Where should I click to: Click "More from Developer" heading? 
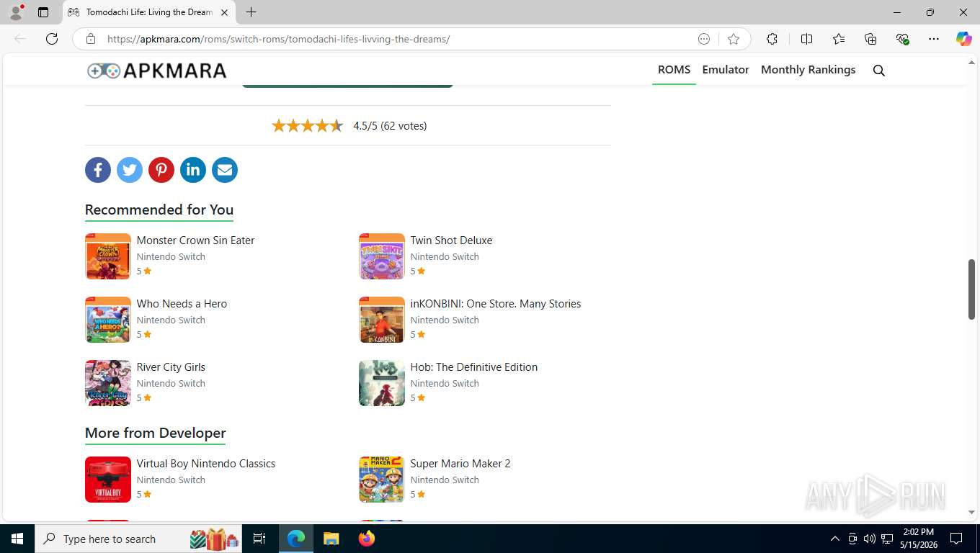click(156, 433)
